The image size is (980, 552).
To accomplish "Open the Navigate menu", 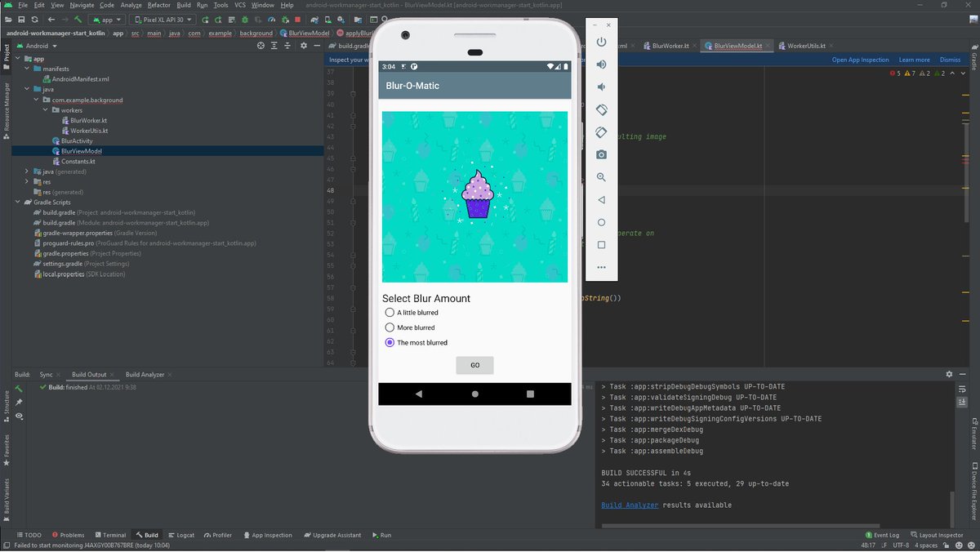I will tap(81, 5).
